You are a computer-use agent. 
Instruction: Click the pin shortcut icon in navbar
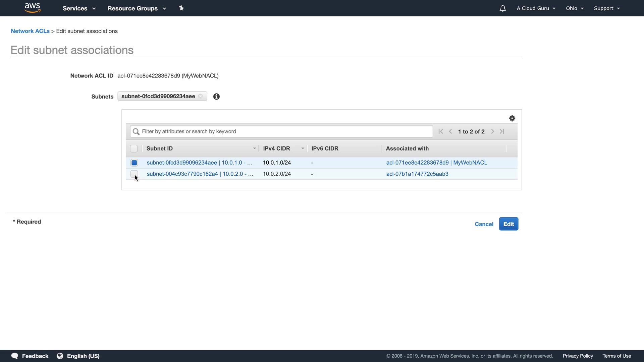pyautogui.click(x=181, y=8)
